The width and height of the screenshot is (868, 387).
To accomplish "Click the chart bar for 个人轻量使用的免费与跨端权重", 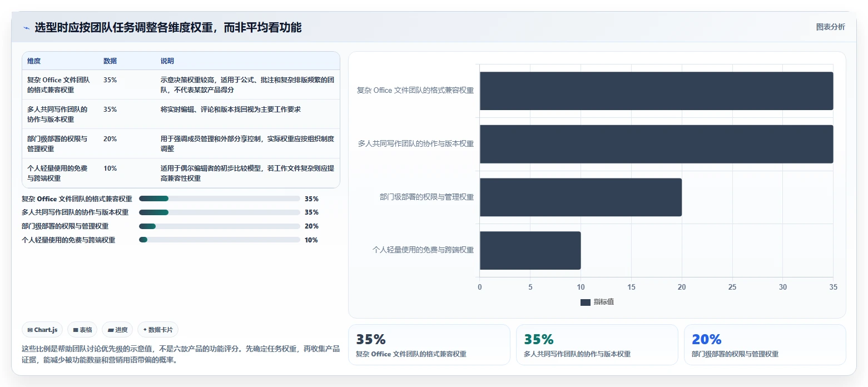I will 530,250.
